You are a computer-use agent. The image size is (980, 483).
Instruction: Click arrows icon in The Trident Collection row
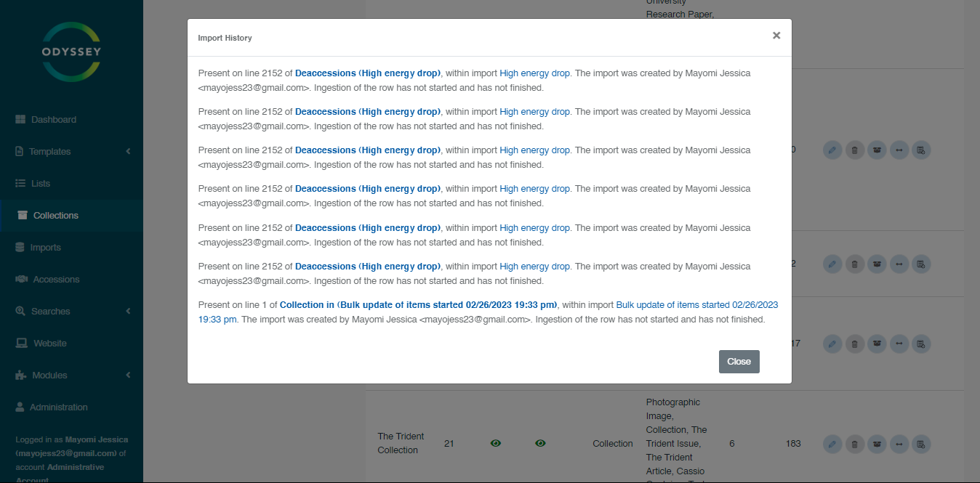[x=899, y=444]
